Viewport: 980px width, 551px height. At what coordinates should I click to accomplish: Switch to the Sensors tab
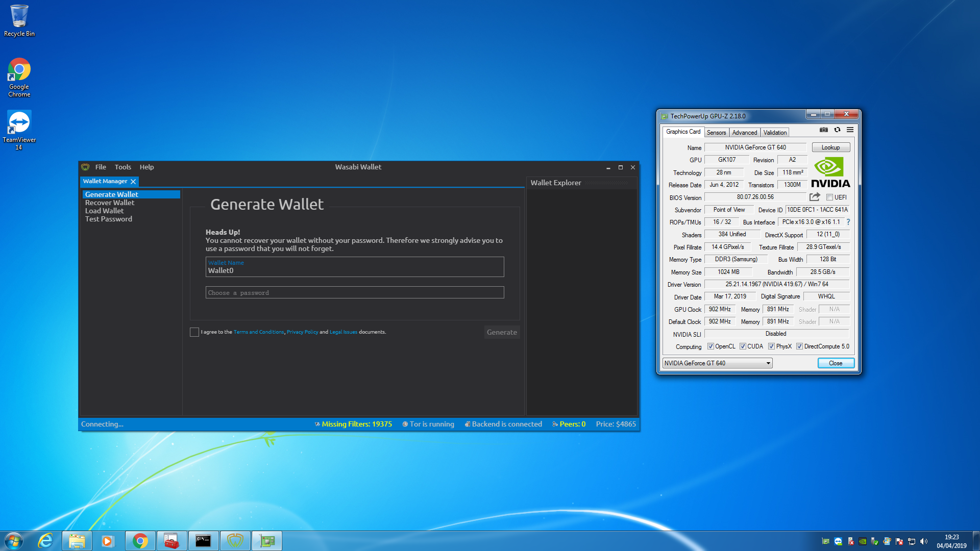tap(716, 133)
